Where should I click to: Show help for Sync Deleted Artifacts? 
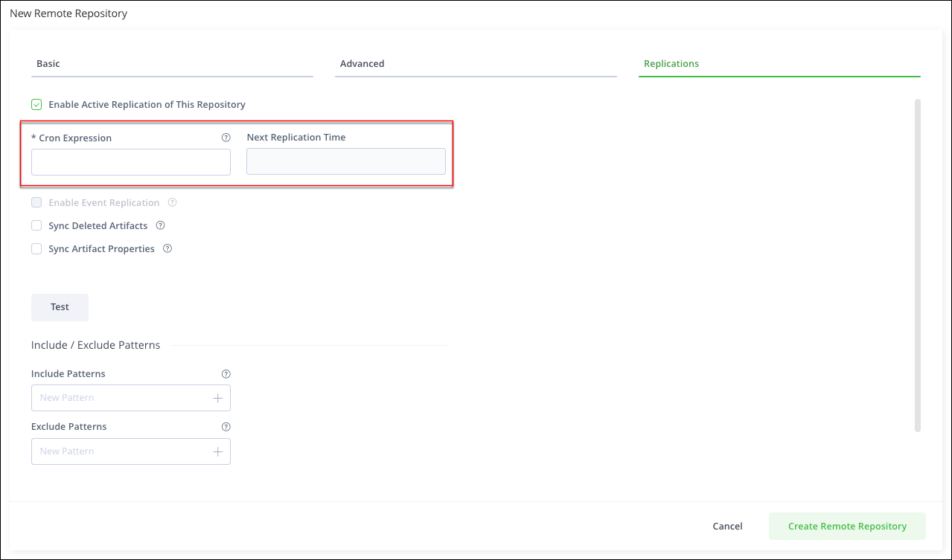click(160, 225)
